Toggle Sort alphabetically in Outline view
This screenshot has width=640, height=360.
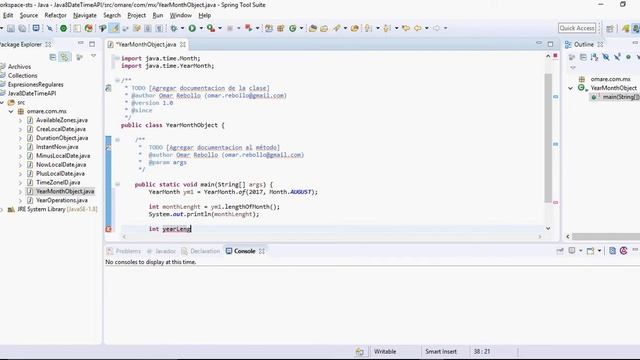click(x=594, y=57)
